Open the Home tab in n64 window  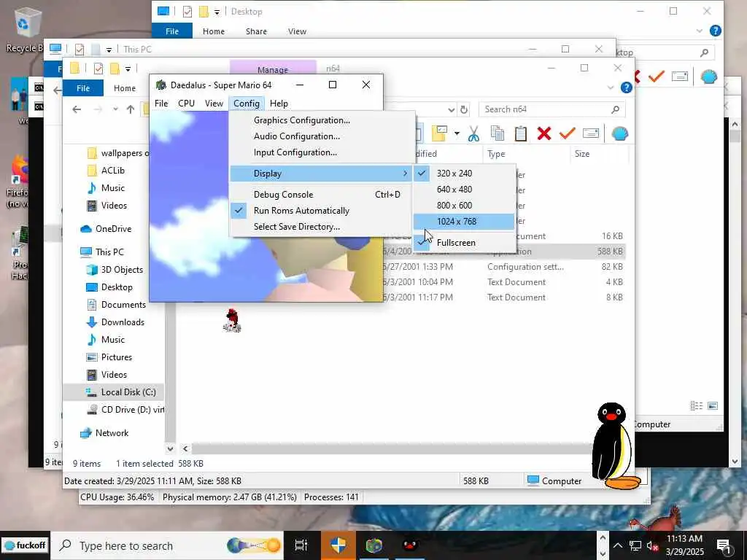pos(125,88)
